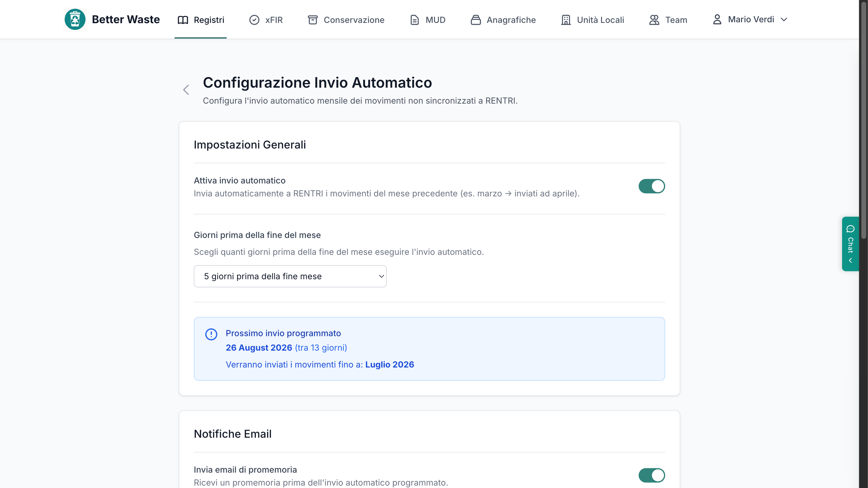Click the Prossimo invio programmato heading
868x488 pixels.
[x=283, y=333]
